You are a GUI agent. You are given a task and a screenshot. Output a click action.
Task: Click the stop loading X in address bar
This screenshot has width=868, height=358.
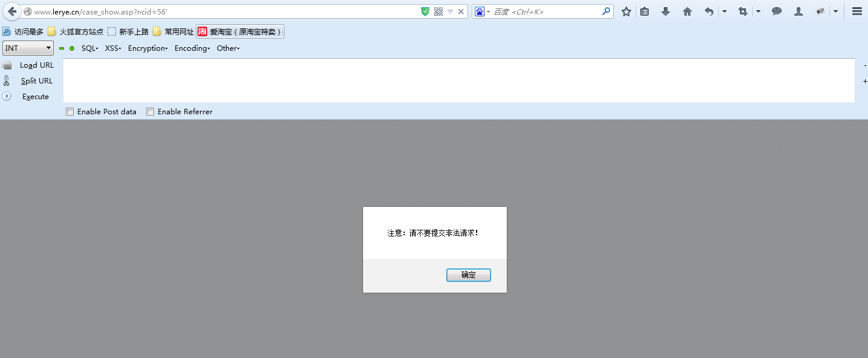[461, 11]
